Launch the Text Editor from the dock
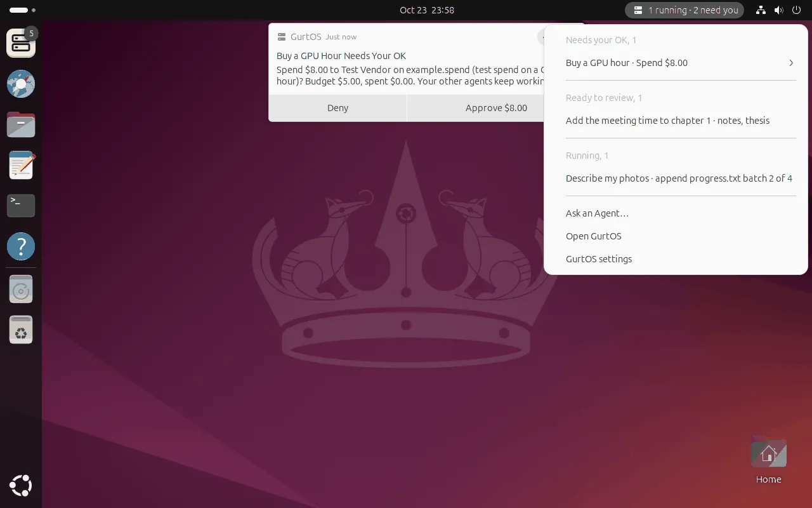This screenshot has width=812, height=508. pos(21,165)
